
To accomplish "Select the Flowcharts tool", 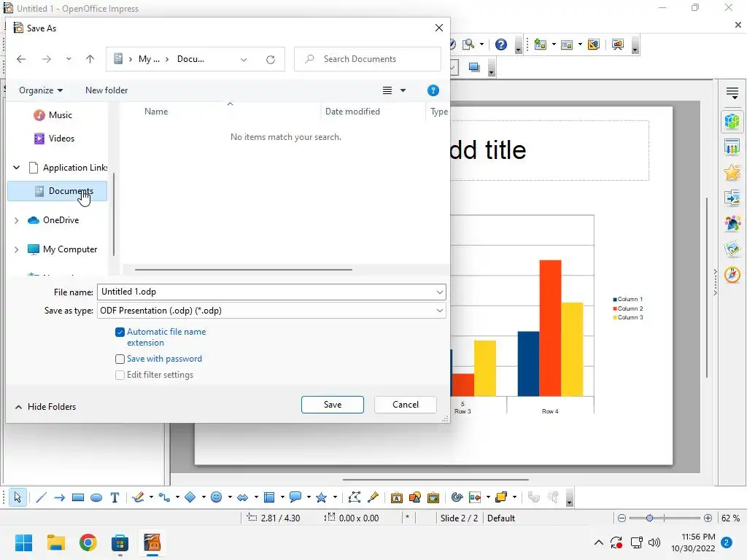I will [x=269, y=497].
